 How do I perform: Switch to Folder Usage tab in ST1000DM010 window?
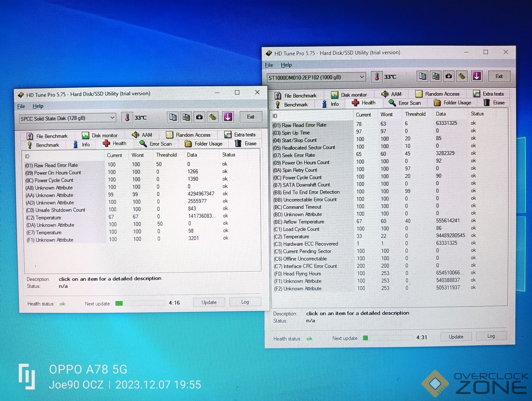point(453,103)
